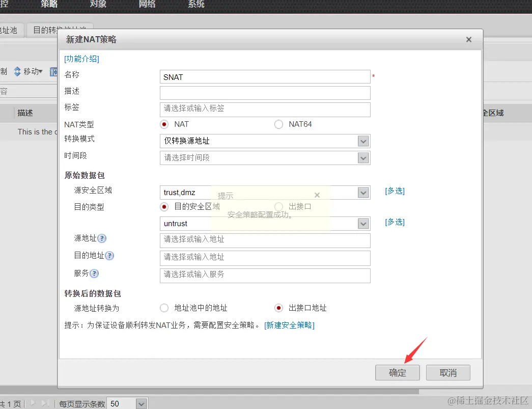
Task: Dismiss the 提示 notification popup
Action: 317,195
